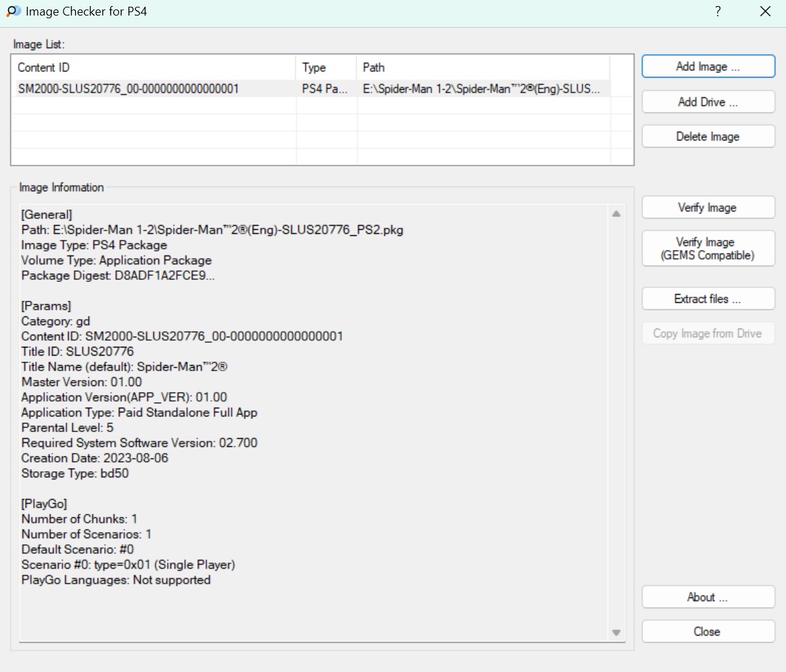Image resolution: width=786 pixels, height=672 pixels.
Task: Run Verify Image (GEMS Compatible)
Action: [x=708, y=249]
